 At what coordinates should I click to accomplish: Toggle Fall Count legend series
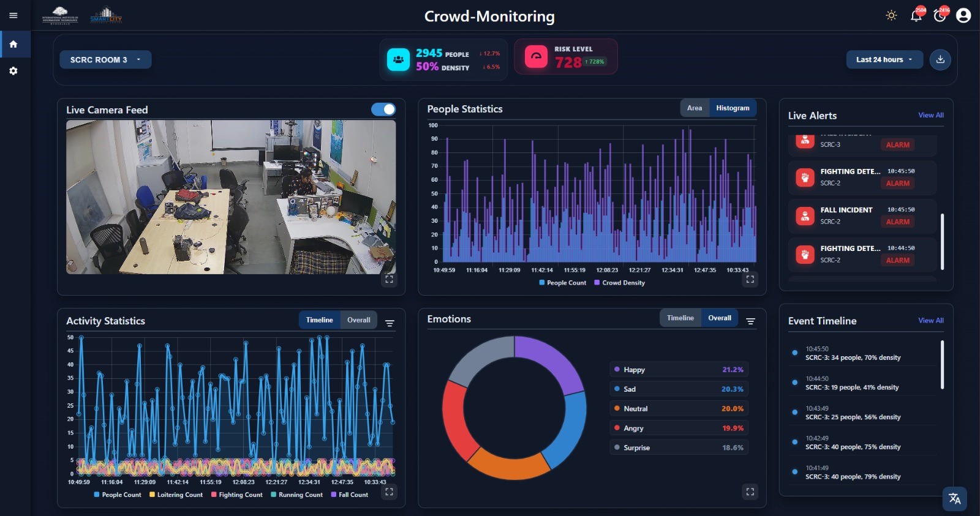350,495
